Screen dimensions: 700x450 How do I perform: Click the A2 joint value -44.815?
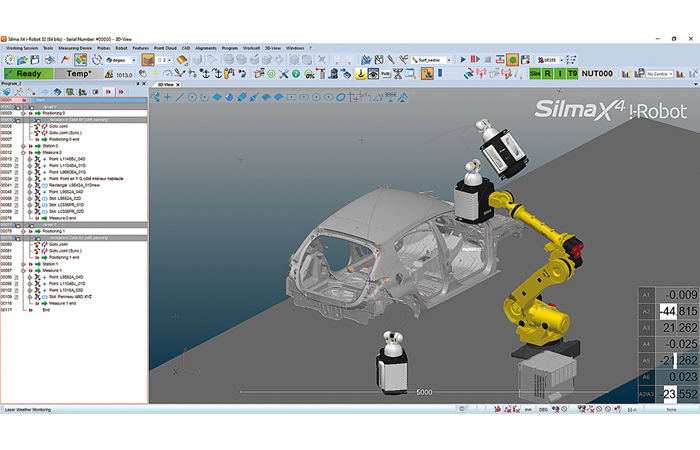[x=678, y=311]
